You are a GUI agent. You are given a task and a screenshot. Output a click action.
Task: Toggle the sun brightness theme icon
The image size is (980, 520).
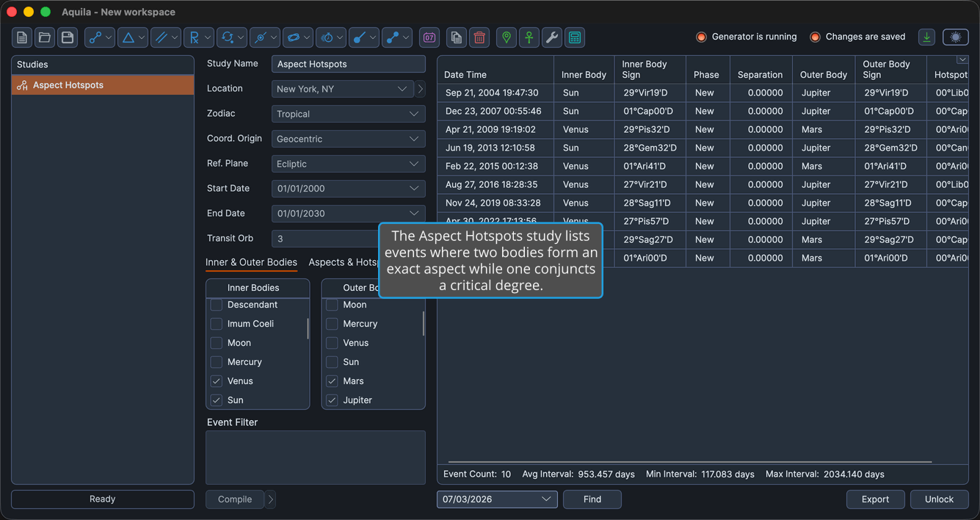[x=956, y=37]
